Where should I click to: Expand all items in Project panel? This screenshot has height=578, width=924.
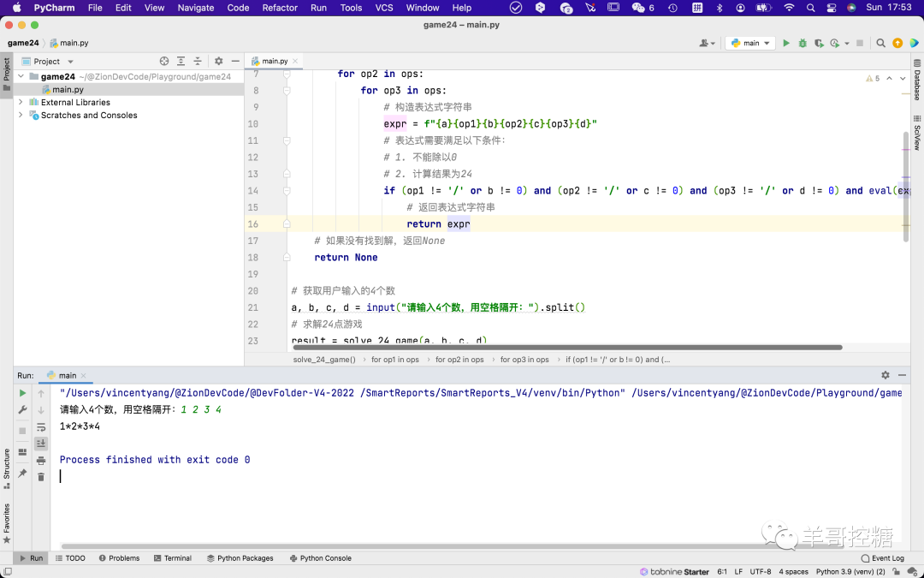181,62
